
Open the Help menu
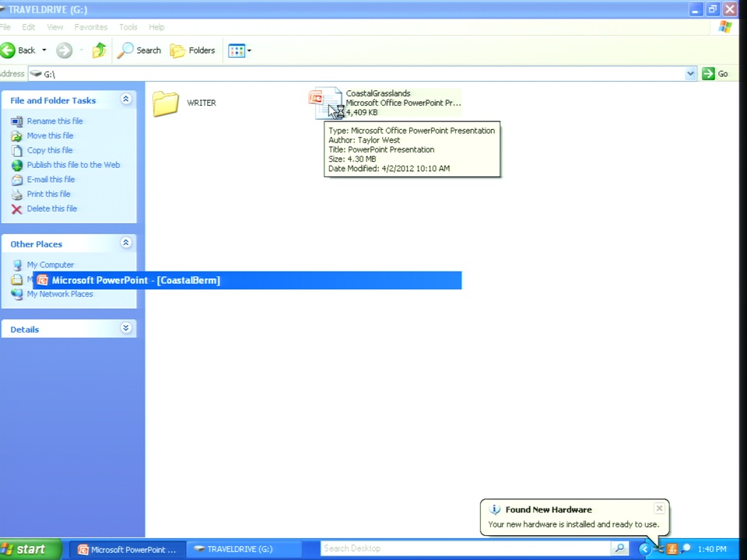[x=156, y=27]
